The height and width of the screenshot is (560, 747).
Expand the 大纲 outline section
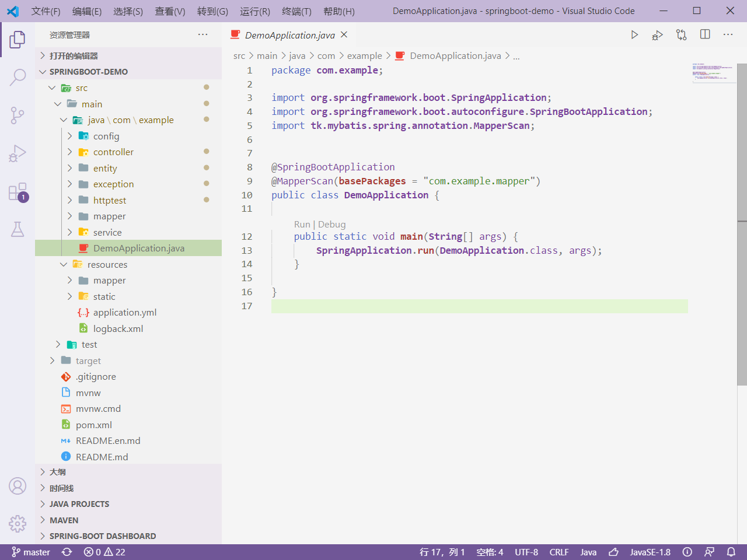coord(128,472)
